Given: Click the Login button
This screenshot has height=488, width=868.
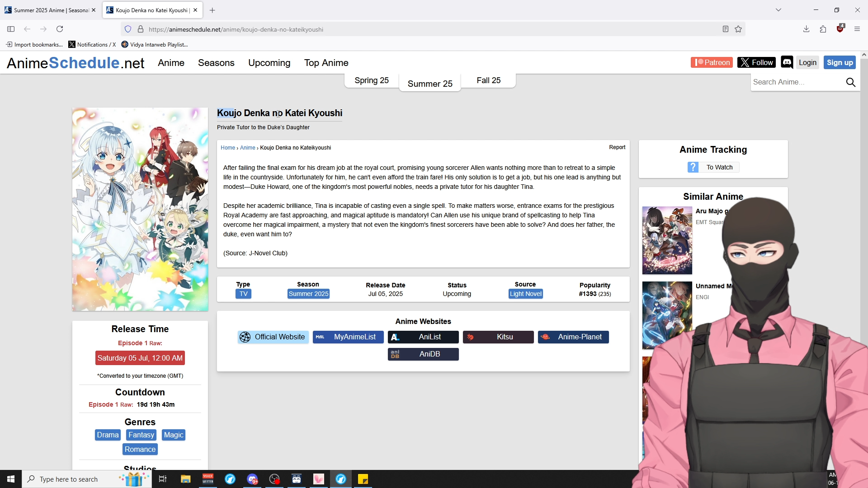Looking at the screenshot, I should [807, 62].
